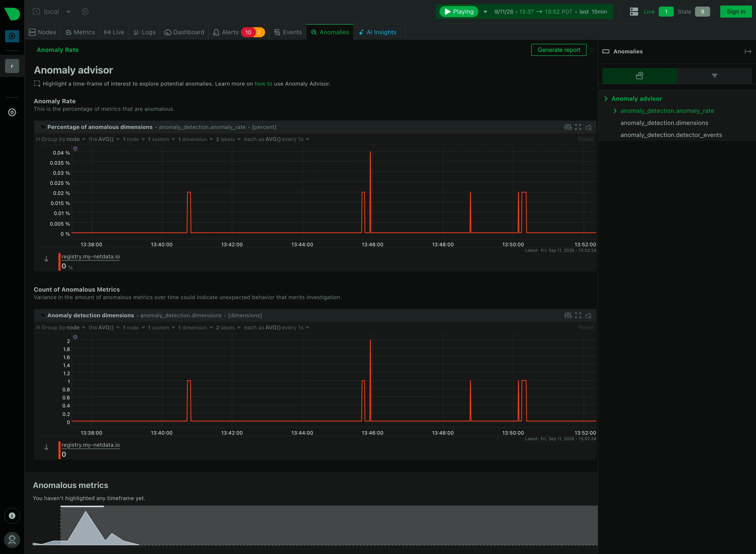Viewport: 756px width, 554px height.
Task: Open 1 node selector on anomaly rate chart
Action: click(134, 139)
